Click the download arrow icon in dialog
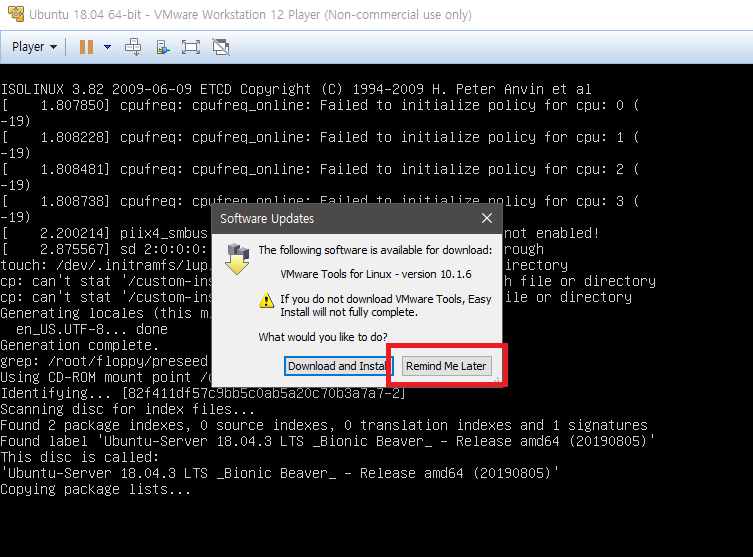 point(237,259)
